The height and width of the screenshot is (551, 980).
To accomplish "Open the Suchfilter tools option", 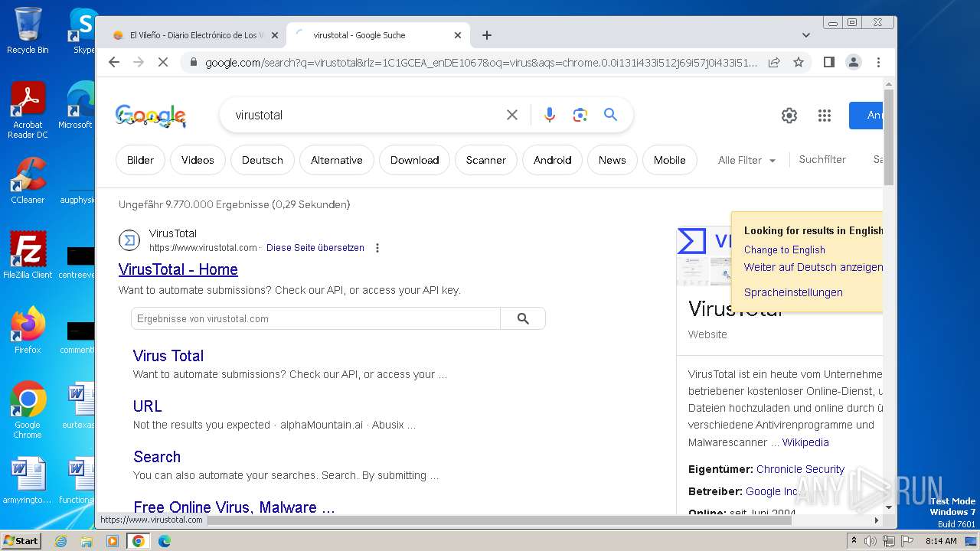I will click(x=822, y=159).
